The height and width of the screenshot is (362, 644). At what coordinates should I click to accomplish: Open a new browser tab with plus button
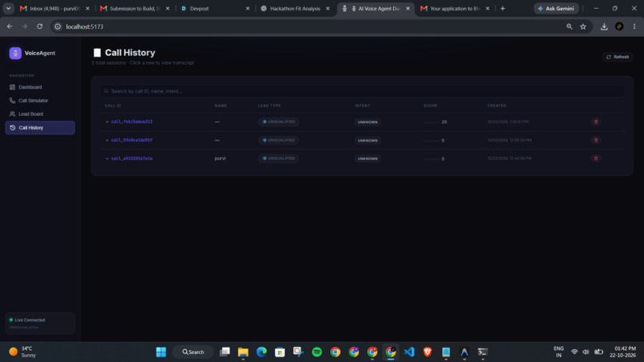click(503, 9)
